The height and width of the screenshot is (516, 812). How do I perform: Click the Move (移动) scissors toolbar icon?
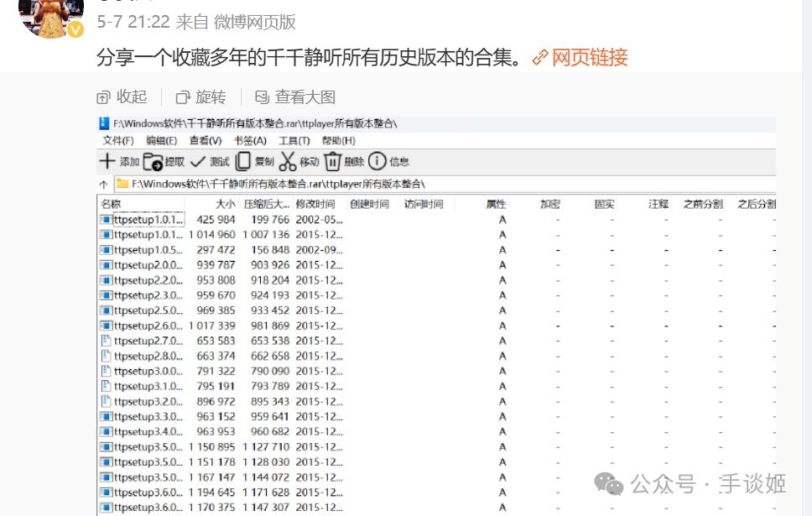288,161
